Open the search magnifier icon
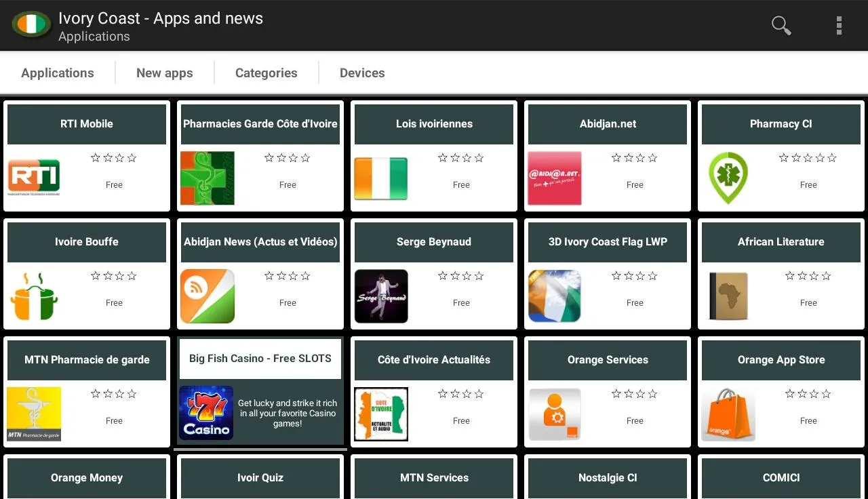 (x=781, y=25)
